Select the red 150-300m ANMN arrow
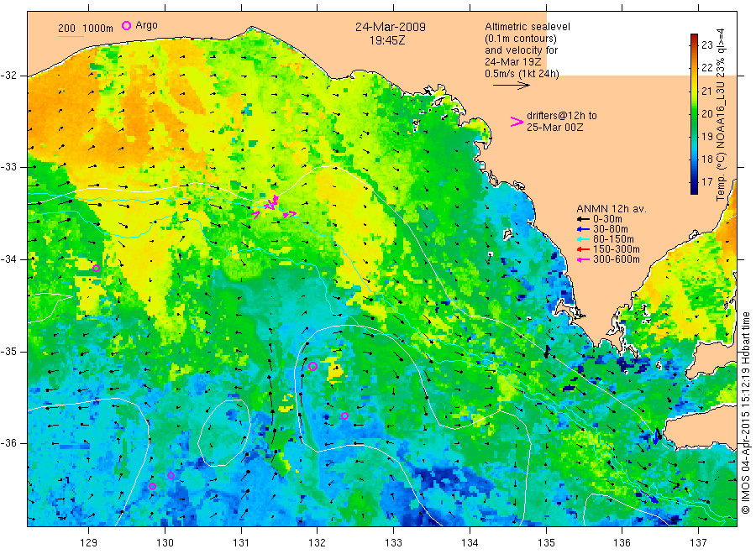Viewport: 756px width, 554px height. 584,249
